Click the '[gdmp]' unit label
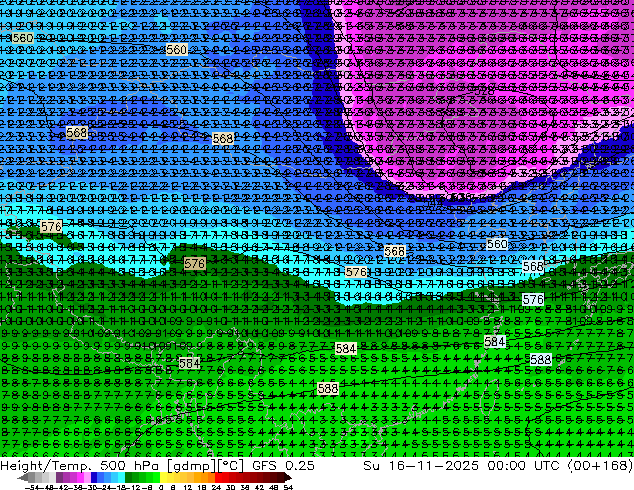This screenshot has width=634, height=490. [x=192, y=466]
